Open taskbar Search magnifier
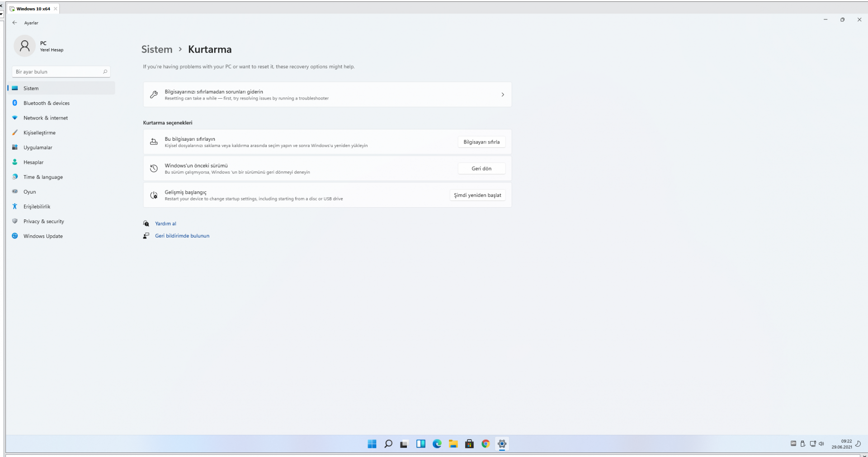The height and width of the screenshot is (457, 868). (388, 444)
